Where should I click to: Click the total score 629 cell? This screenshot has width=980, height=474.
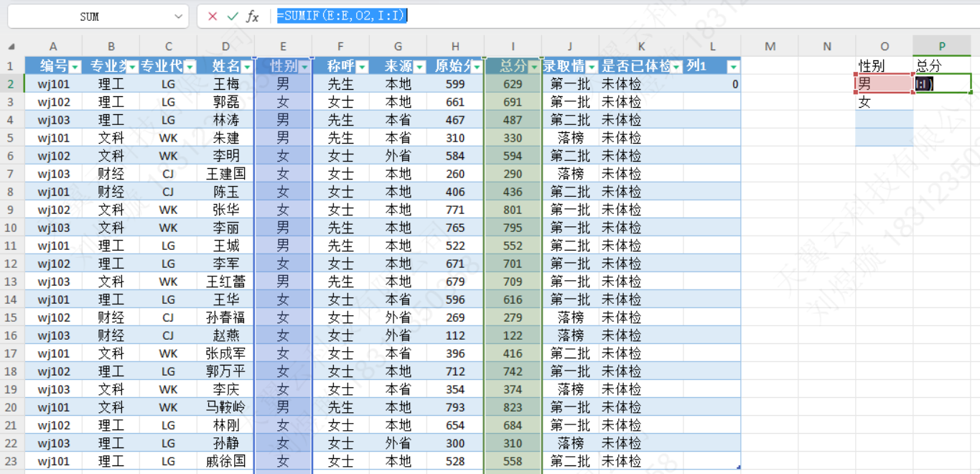(x=513, y=84)
